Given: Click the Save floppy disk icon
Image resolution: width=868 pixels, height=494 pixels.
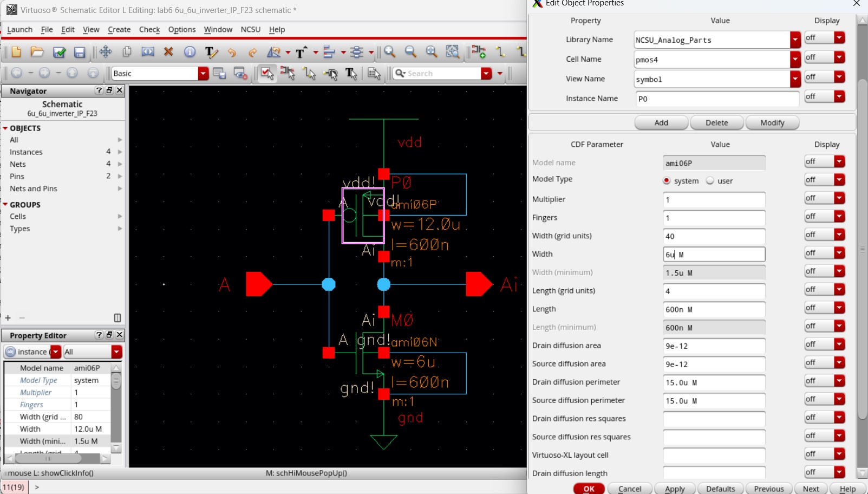Looking at the screenshot, I should coord(80,52).
